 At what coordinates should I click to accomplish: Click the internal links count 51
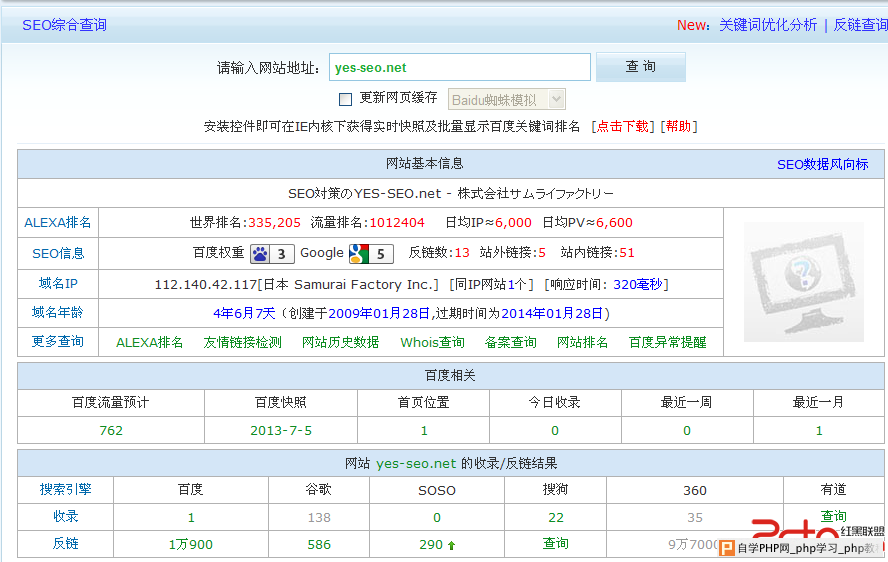point(627,253)
